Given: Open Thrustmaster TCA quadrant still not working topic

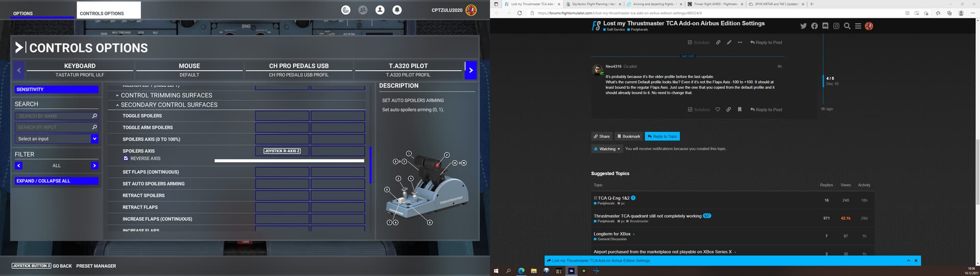Looking at the screenshot, I should click(x=647, y=216).
